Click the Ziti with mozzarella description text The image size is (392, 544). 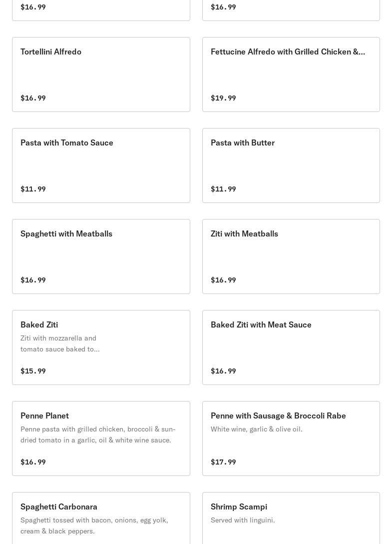click(60, 343)
